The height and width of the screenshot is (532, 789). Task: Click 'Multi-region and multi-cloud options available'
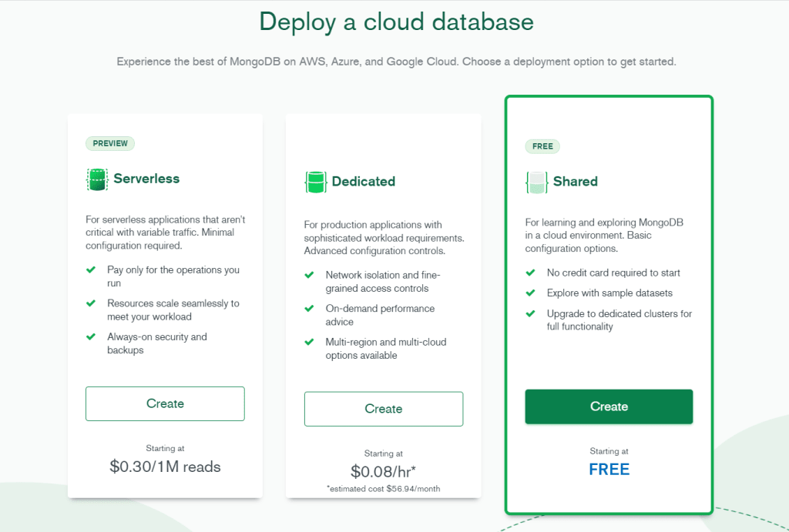[386, 349]
